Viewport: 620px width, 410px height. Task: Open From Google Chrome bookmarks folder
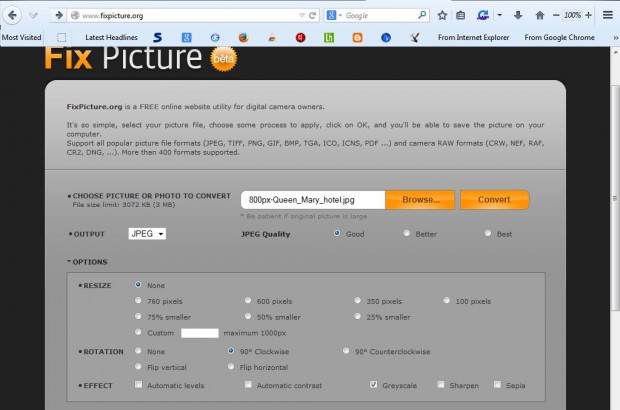point(560,37)
